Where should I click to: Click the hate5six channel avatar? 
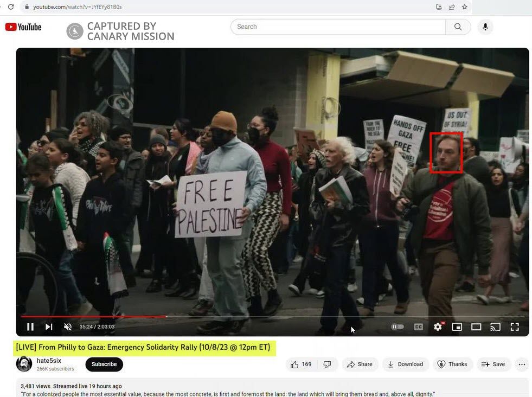pos(24,364)
